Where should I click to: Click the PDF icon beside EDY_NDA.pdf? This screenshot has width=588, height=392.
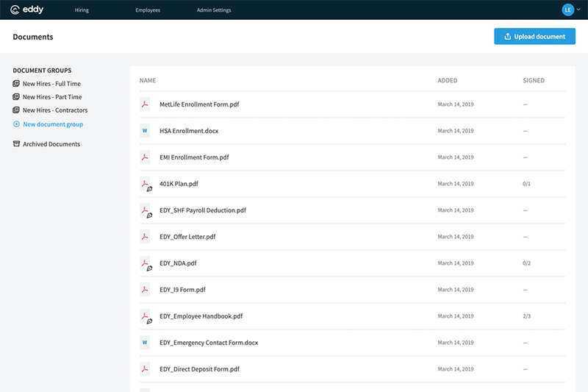click(146, 263)
